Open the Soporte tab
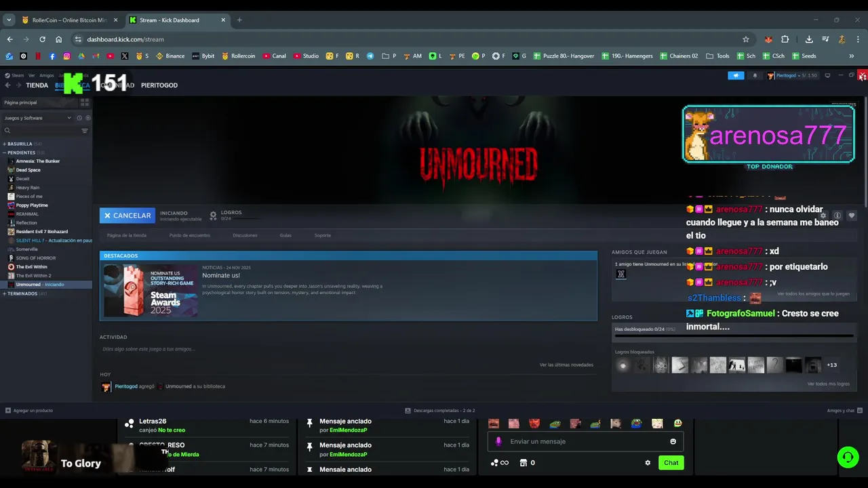Image resolution: width=868 pixels, height=488 pixels. pyautogui.click(x=323, y=235)
